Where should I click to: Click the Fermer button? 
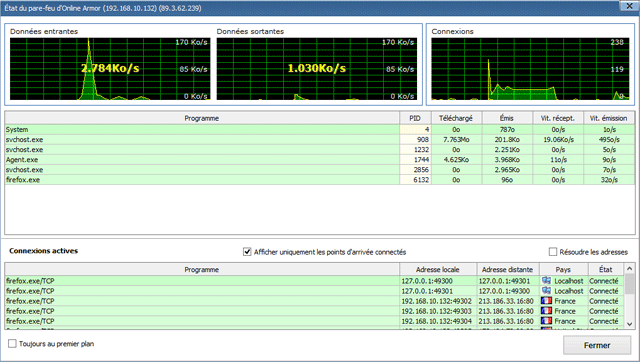[x=597, y=345]
